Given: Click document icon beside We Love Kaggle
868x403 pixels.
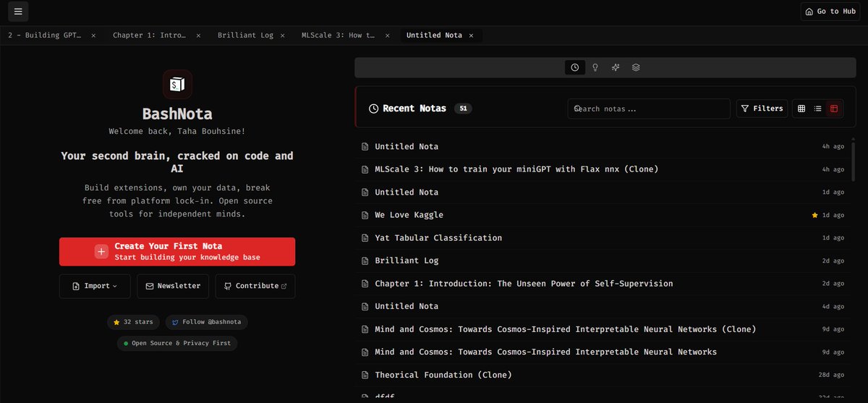Looking at the screenshot, I should click(x=365, y=215).
